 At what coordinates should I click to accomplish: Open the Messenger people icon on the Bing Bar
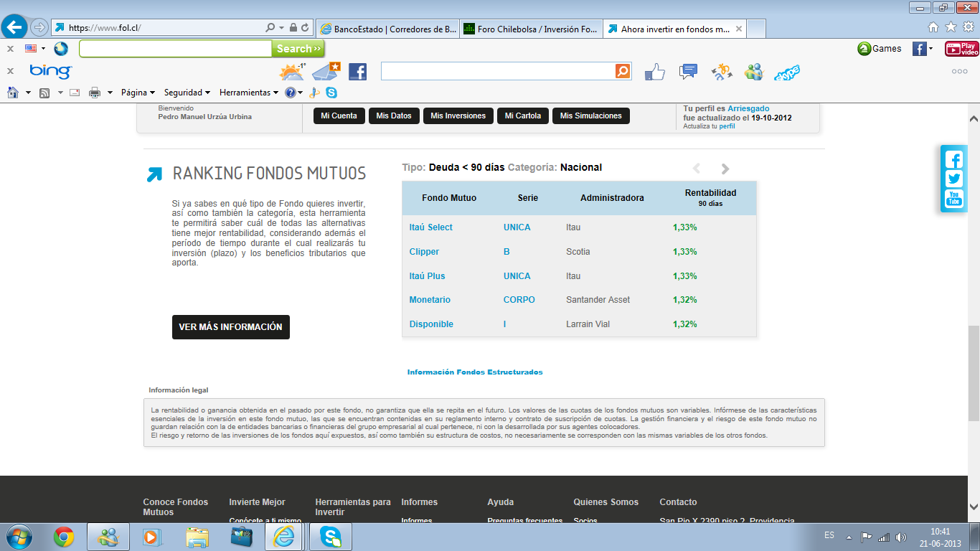pos(754,72)
